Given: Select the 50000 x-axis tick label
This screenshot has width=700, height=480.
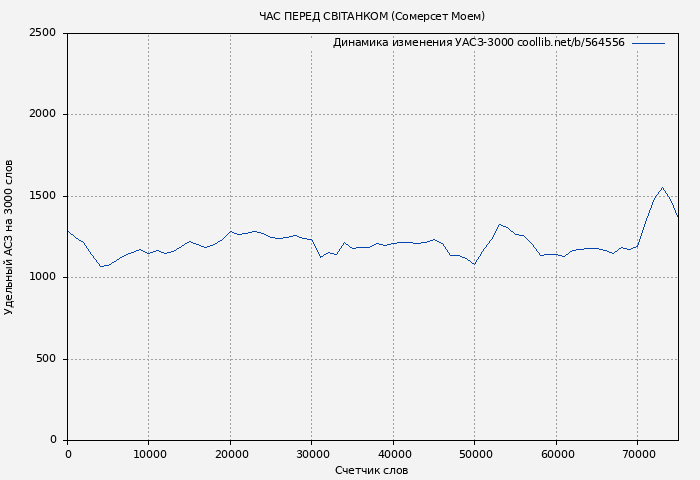Looking at the screenshot, I should pos(475,454).
